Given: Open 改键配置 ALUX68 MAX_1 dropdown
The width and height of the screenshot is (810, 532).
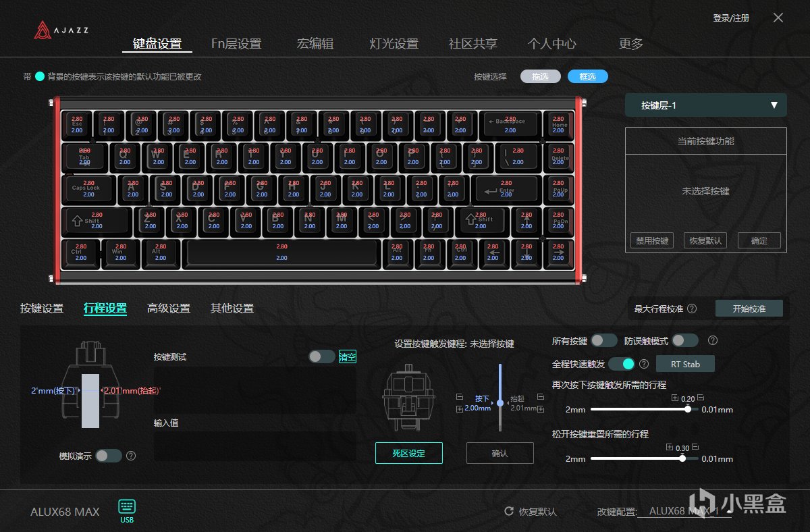Looking at the screenshot, I should [684, 512].
